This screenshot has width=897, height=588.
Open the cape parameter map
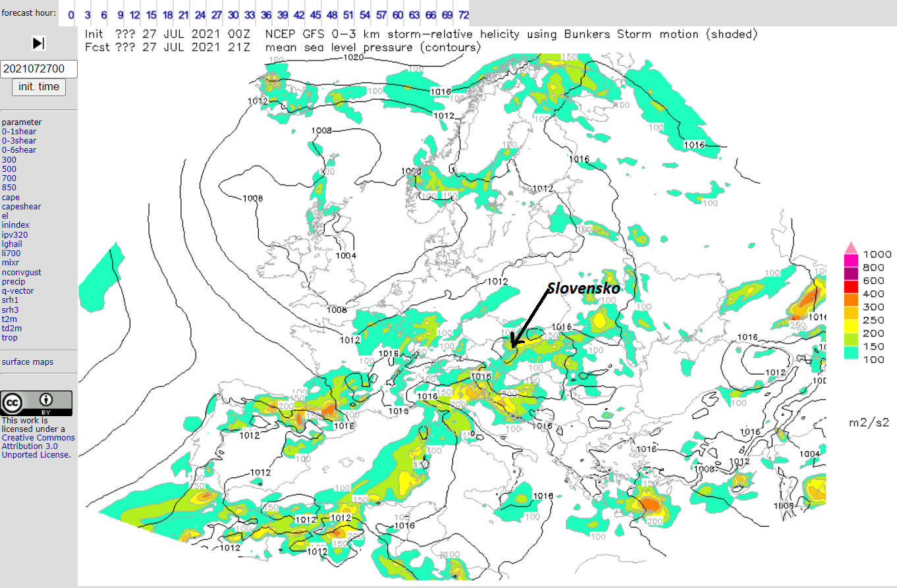(11, 197)
